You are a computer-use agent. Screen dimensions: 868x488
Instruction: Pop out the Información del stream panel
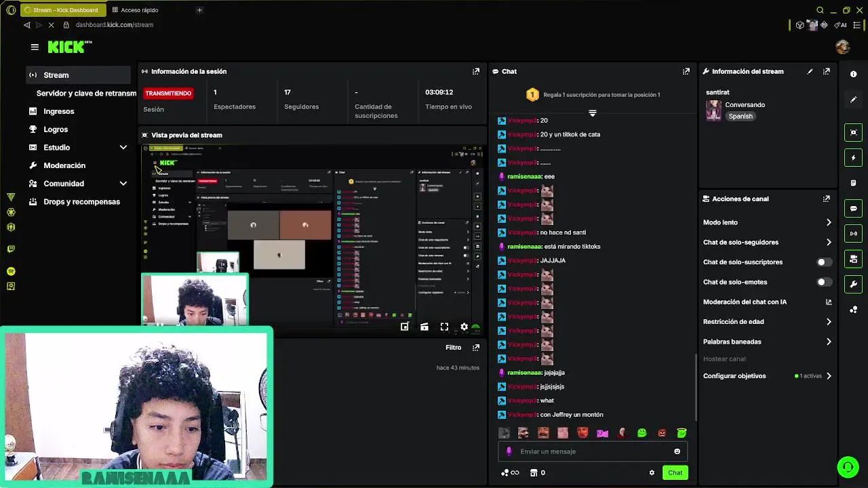click(826, 71)
